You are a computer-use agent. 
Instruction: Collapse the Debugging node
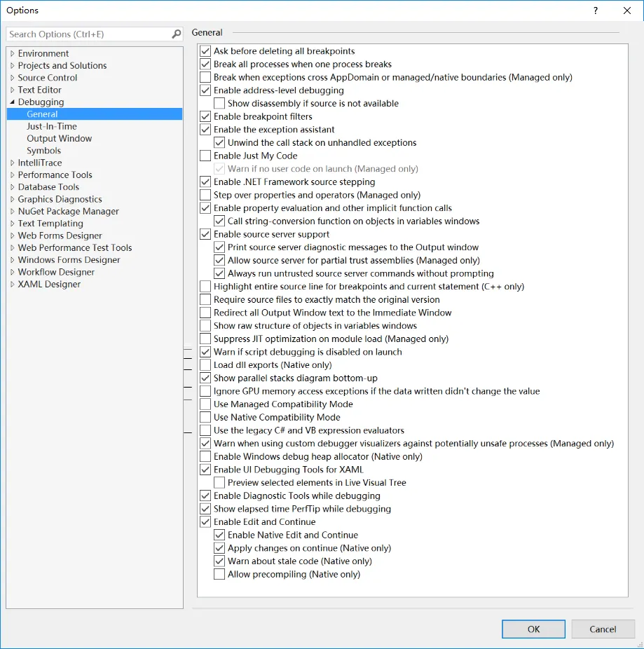tap(12, 102)
